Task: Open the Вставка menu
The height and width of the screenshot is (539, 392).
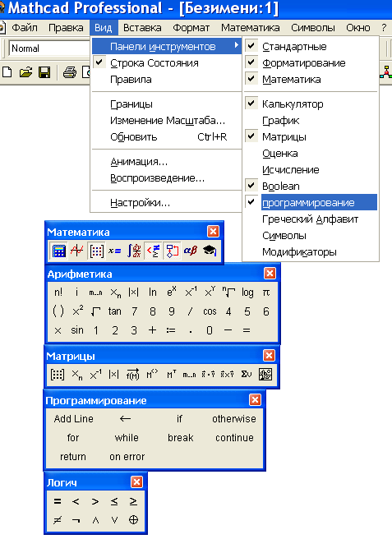Action: [x=142, y=27]
